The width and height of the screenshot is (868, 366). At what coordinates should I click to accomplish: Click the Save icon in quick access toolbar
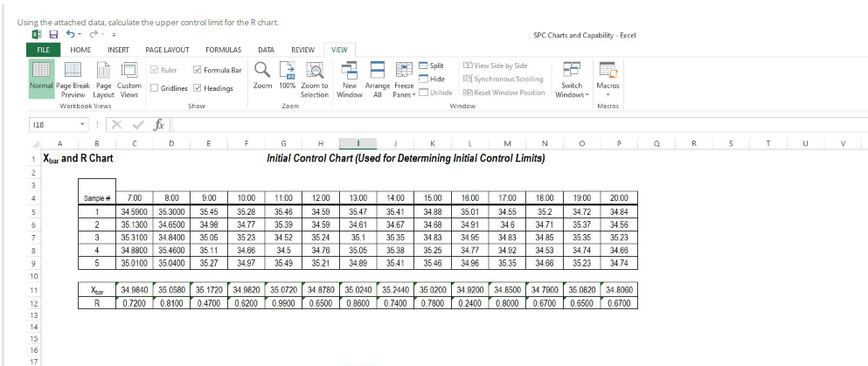53,35
